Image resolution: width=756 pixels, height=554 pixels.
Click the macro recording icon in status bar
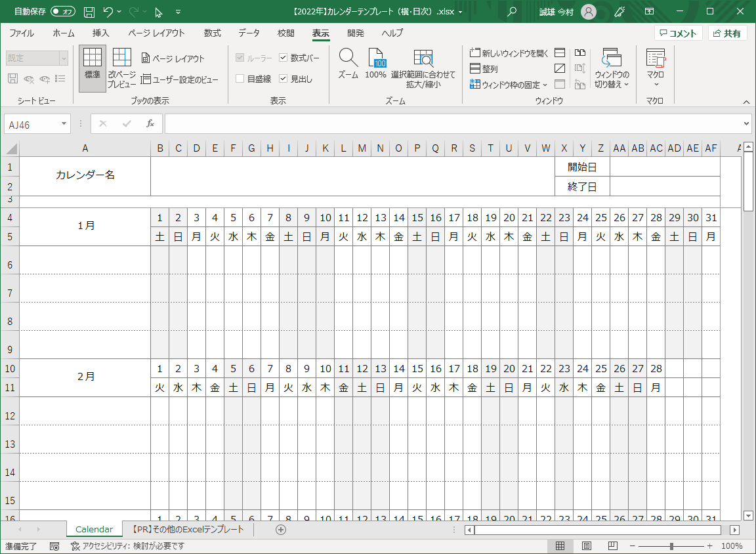click(54, 546)
